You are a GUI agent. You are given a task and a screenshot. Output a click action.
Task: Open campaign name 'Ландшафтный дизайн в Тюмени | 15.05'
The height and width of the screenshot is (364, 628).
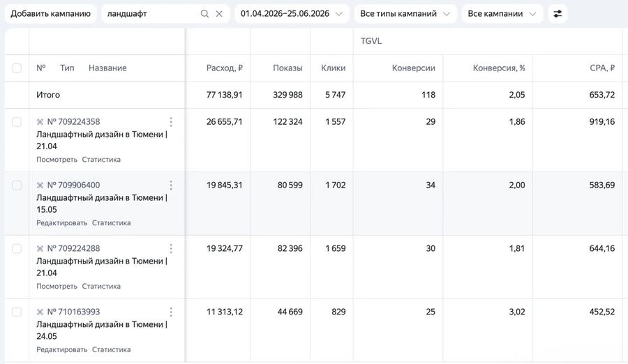coord(102,204)
